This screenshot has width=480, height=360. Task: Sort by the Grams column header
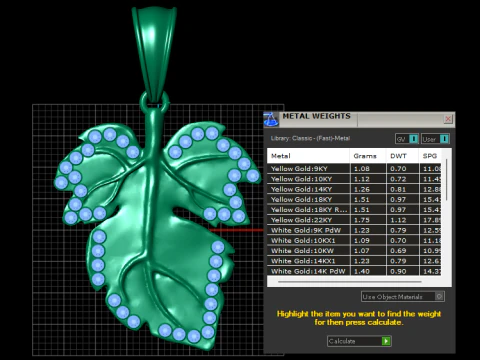pos(368,156)
